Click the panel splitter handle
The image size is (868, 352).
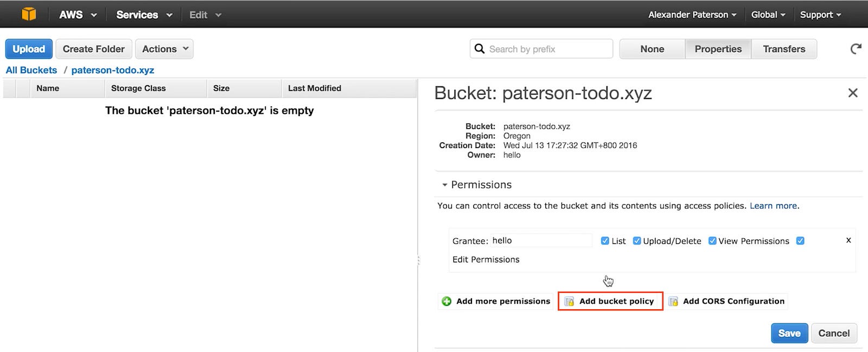point(418,260)
